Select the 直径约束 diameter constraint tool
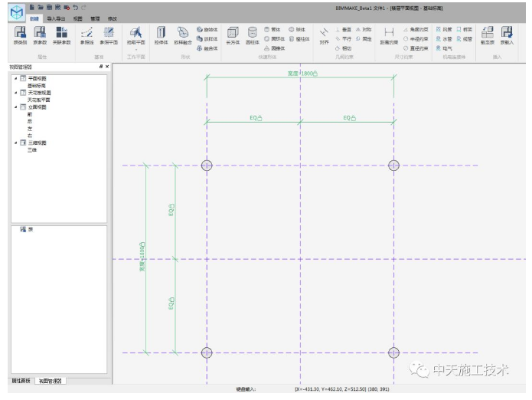532x400 pixels. (416, 48)
